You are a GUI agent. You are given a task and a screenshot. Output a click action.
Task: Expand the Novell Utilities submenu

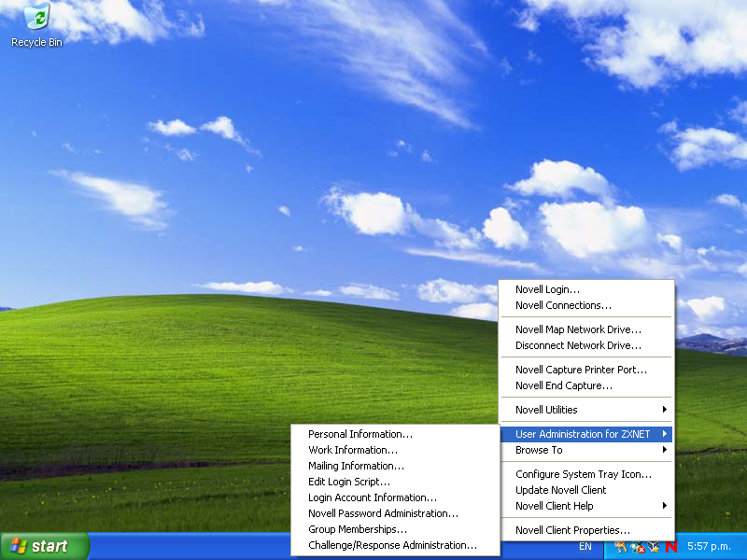point(586,410)
